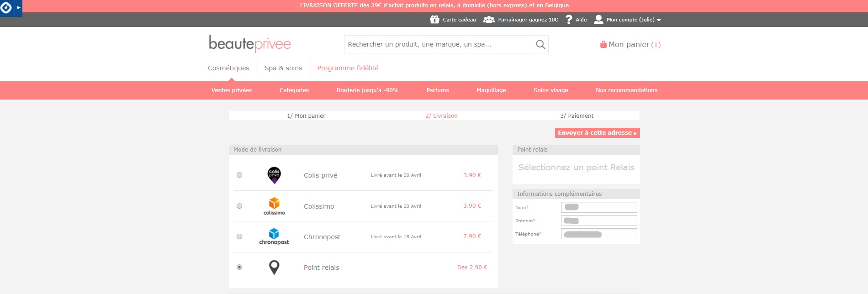Open Nos recommandations menu item
Image resolution: width=868 pixels, height=294 pixels.
point(626,90)
